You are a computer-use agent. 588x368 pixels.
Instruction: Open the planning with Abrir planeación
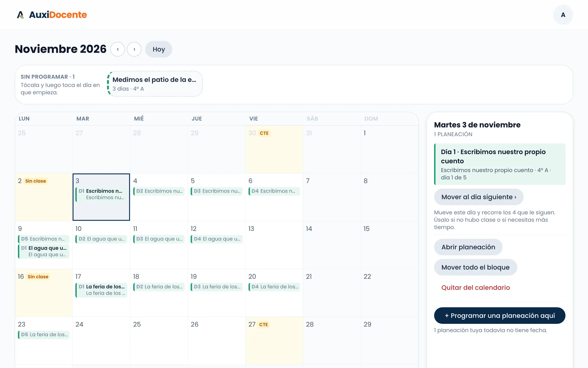(x=468, y=247)
